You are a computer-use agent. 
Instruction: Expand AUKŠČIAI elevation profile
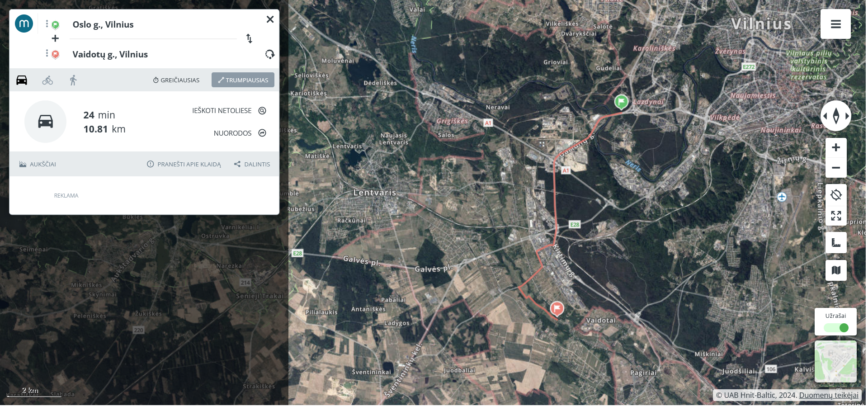pyautogui.click(x=38, y=164)
